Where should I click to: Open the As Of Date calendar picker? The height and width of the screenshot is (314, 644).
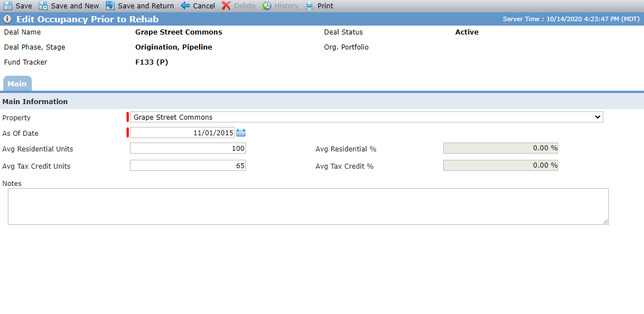pyautogui.click(x=241, y=133)
